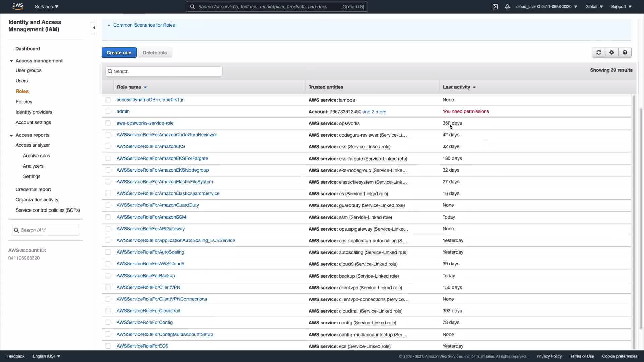This screenshot has width=644, height=362.
Task: Click the help question mark icon
Action: pos(625,53)
